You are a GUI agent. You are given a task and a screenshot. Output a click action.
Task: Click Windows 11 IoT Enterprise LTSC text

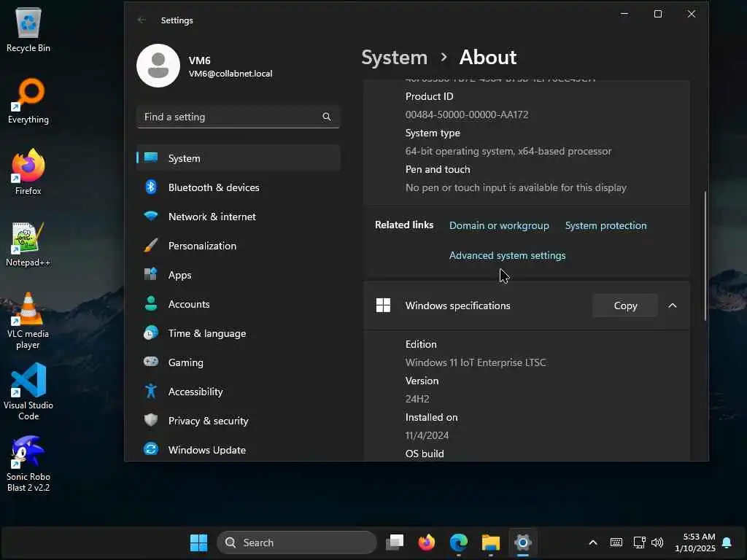476,363
